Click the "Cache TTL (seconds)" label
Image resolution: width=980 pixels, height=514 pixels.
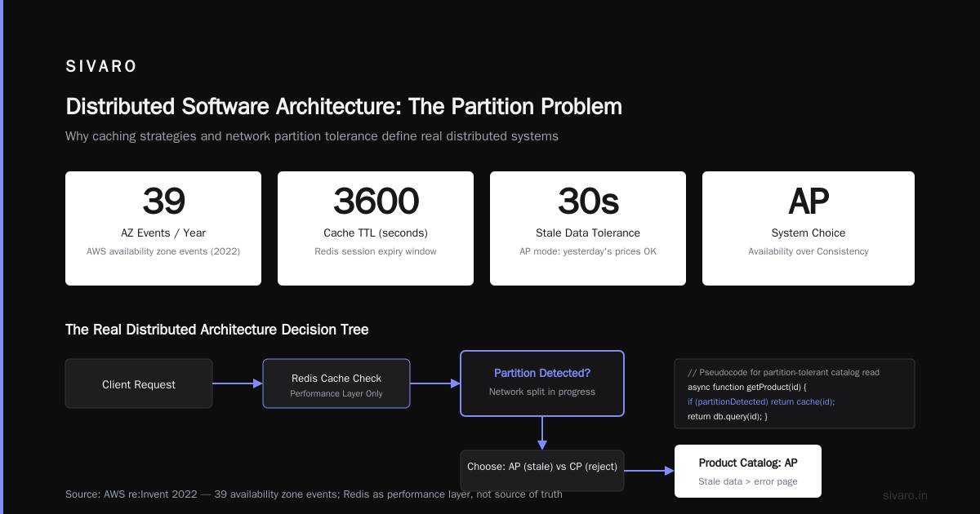click(x=376, y=233)
